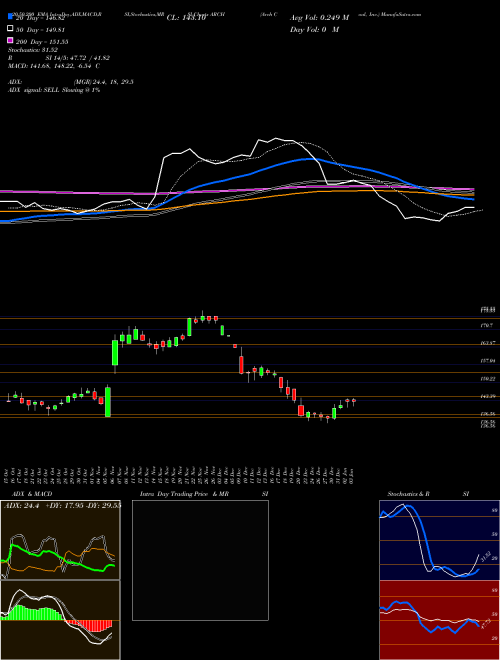Screen dimensions: 500x660
Task: Click the 31.52 stochastic value annotation
Action: click(485, 557)
